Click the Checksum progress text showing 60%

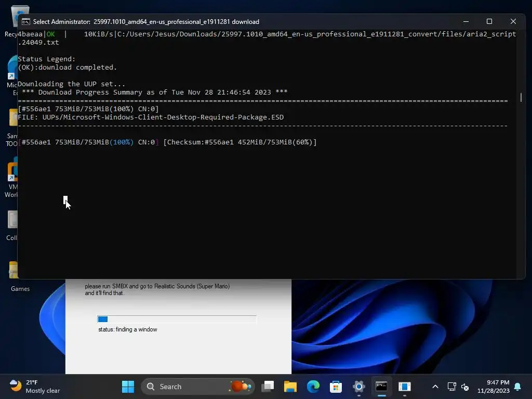coord(240,142)
